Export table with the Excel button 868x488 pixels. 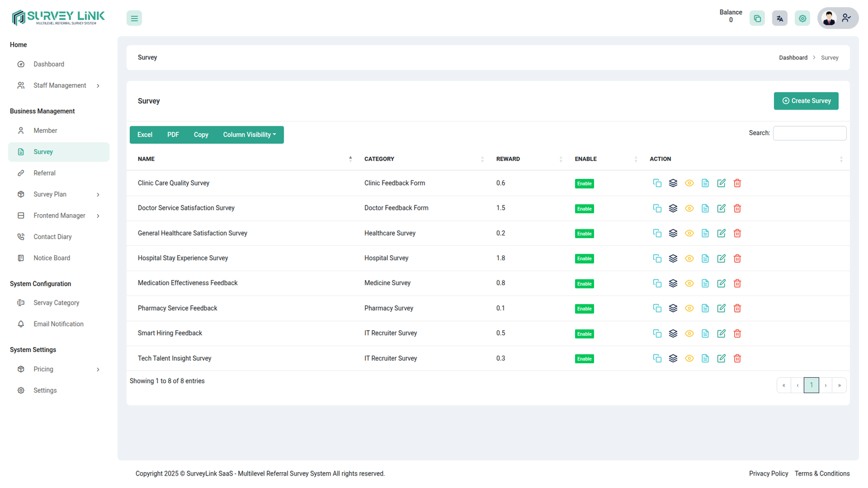pos(145,135)
